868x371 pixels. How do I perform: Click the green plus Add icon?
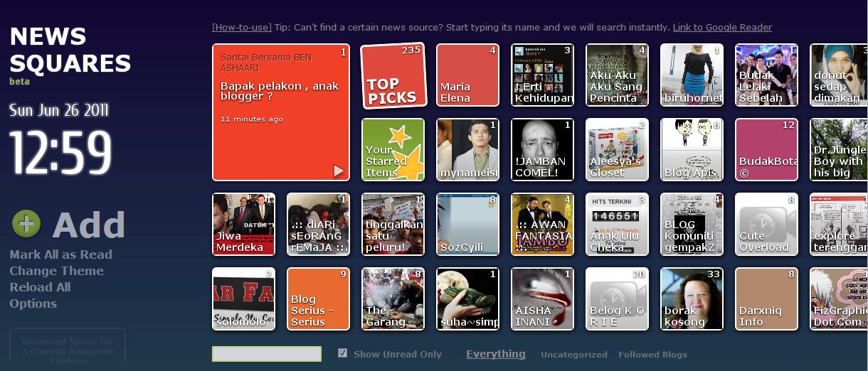pos(26,224)
